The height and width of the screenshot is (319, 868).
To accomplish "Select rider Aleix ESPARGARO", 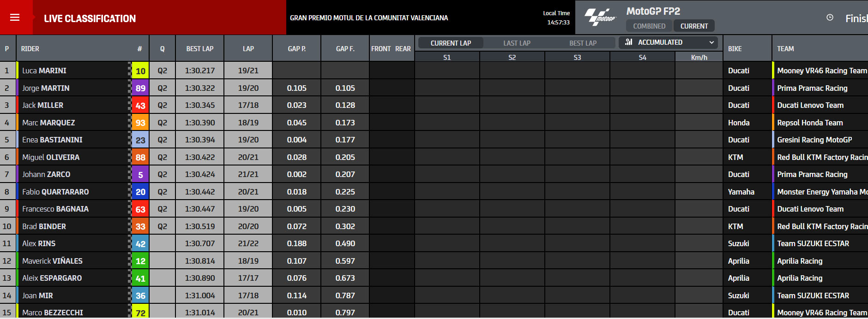I will click(52, 278).
